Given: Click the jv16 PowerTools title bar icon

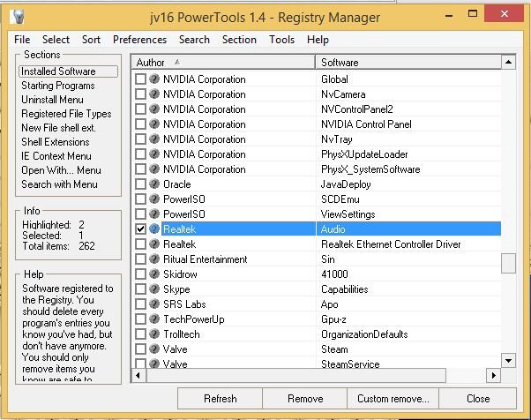Looking at the screenshot, I should pyautogui.click(x=17, y=17).
